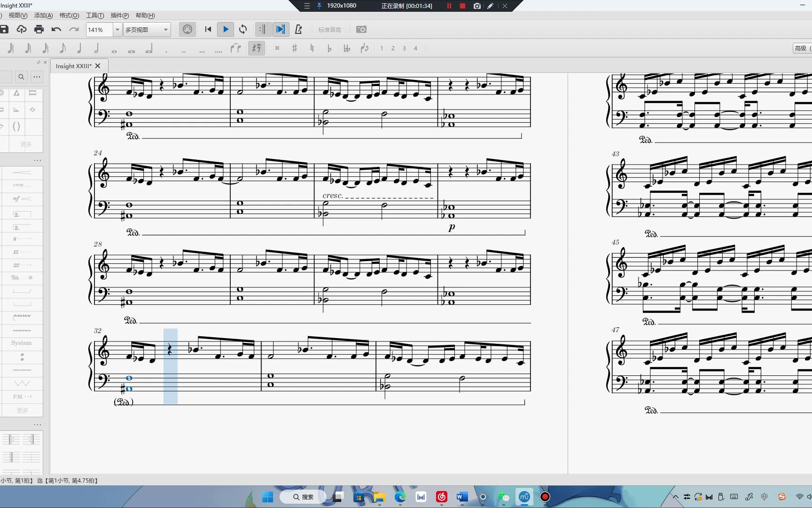Stop the screen recording
Screen dimensions: 812x508
tap(462, 6)
